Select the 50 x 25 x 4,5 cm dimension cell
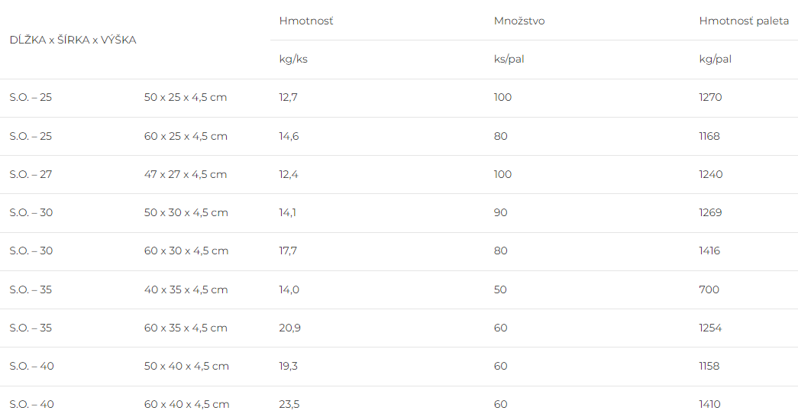This screenshot has height=417, width=798. pos(186,97)
